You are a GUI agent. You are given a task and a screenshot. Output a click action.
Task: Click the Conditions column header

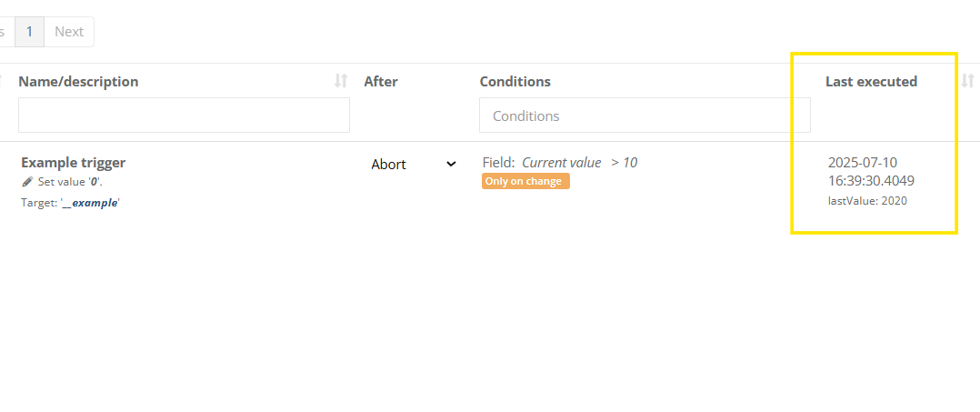pyautogui.click(x=515, y=82)
